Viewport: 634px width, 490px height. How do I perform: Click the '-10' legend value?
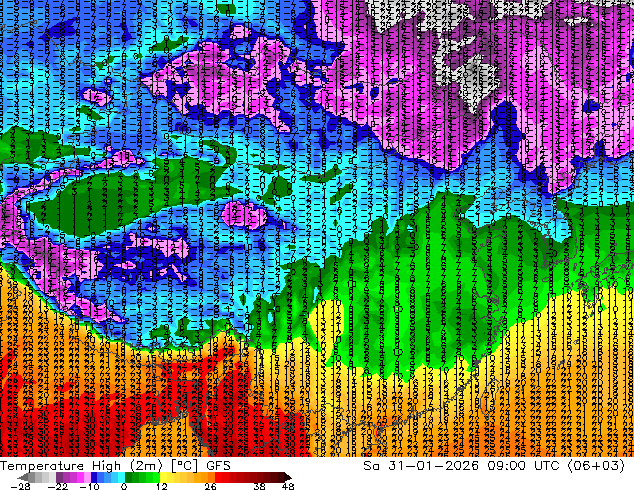coord(89,486)
